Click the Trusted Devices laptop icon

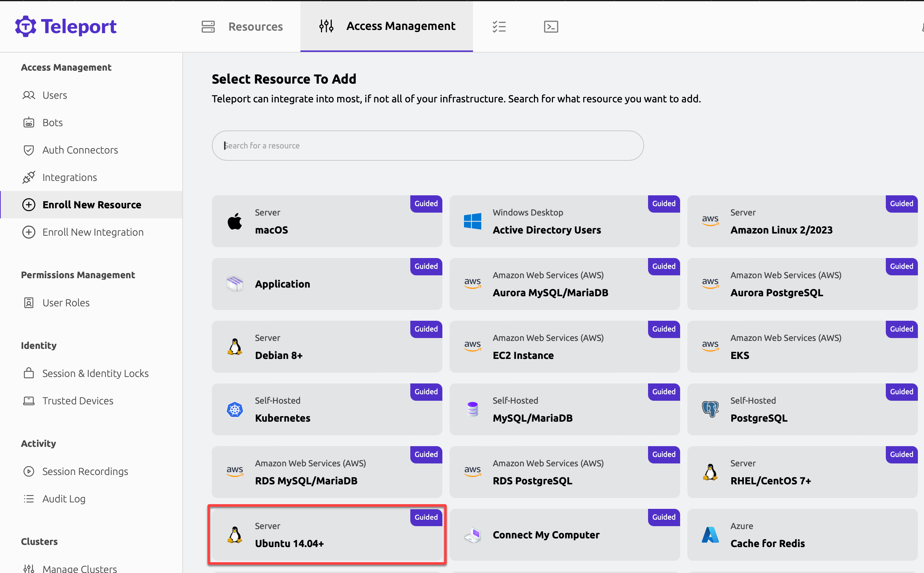[x=29, y=401]
